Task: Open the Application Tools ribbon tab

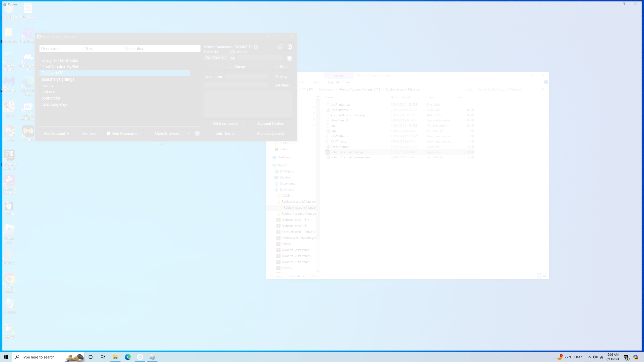Action: point(339,82)
